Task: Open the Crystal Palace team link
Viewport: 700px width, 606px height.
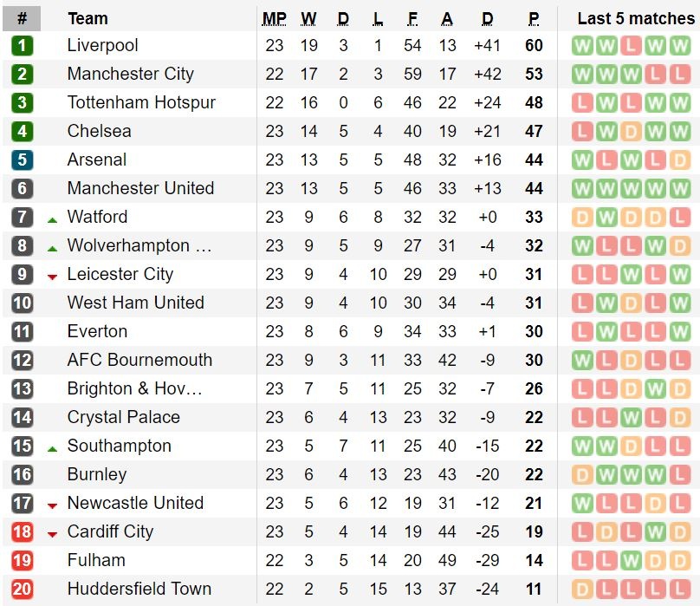Action: [x=123, y=418]
